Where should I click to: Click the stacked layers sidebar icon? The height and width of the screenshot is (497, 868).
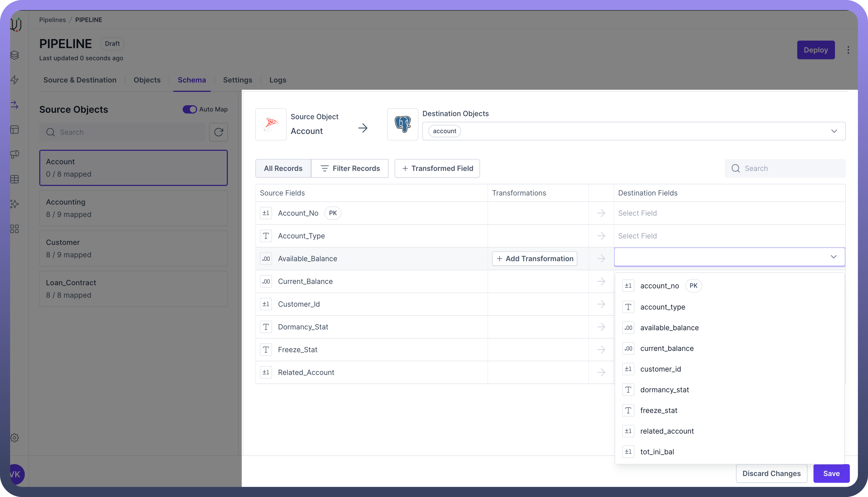click(14, 55)
